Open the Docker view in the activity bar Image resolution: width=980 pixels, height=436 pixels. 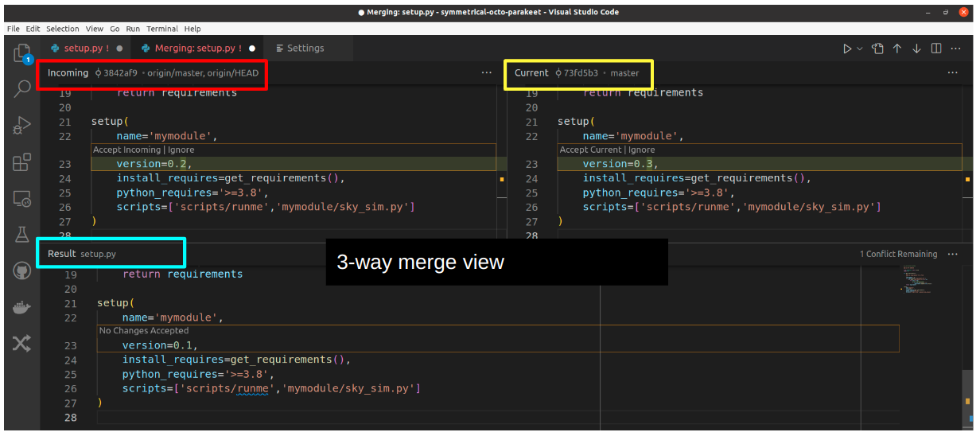point(21,307)
